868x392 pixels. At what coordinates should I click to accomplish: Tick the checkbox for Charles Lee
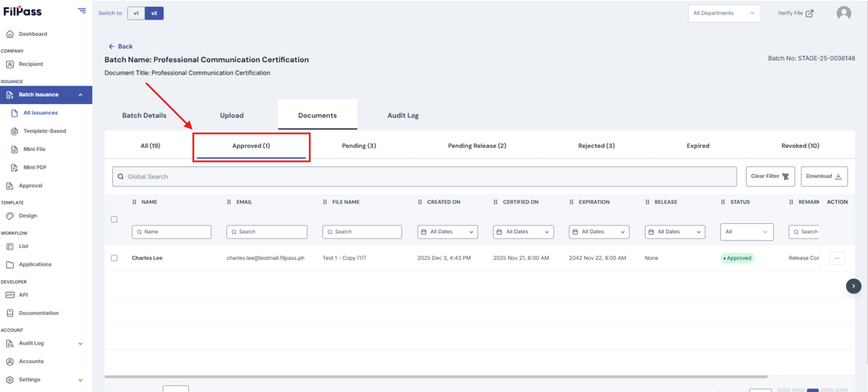pyautogui.click(x=114, y=258)
